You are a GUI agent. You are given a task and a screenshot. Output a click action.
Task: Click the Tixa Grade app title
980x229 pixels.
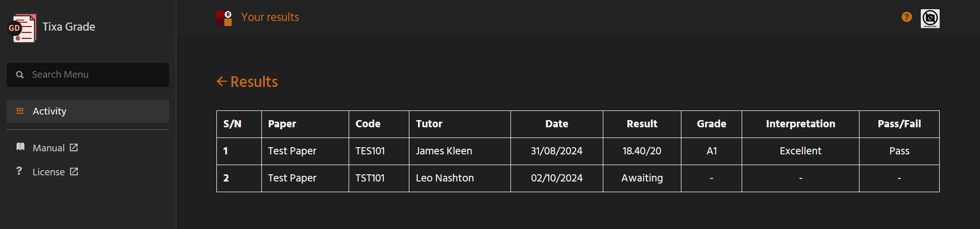pyautogui.click(x=69, y=27)
